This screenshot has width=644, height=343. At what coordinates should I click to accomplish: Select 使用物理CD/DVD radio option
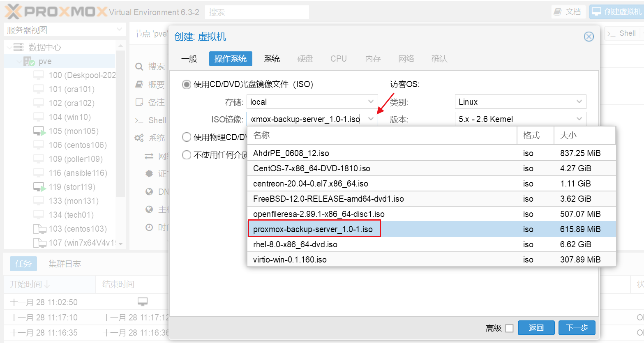point(187,137)
